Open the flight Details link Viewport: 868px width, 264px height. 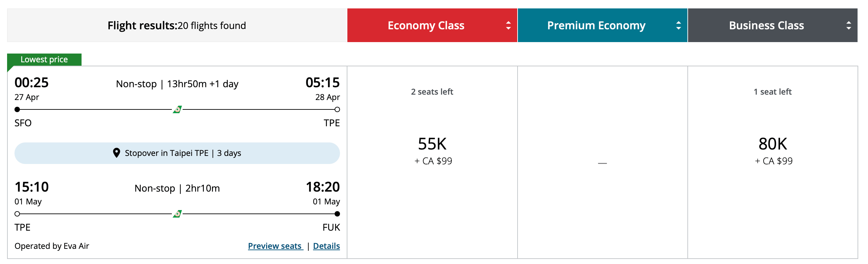coord(326,246)
